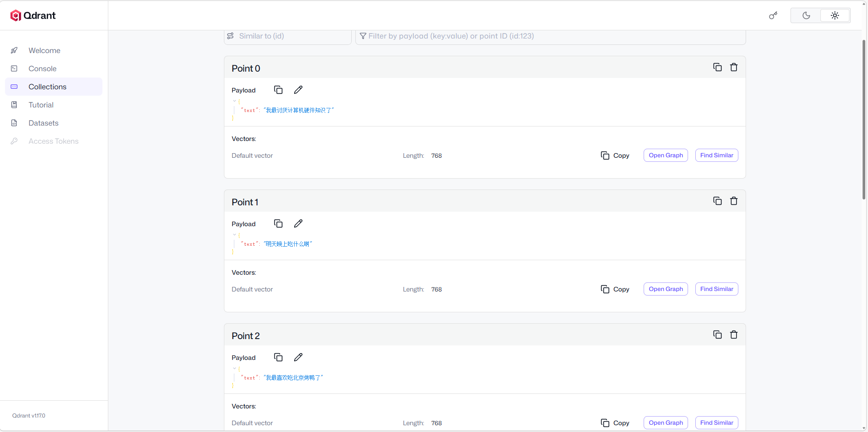Image resolution: width=868 pixels, height=432 pixels.
Task: Click the Qdrant v1.17.0 version text
Action: pyautogui.click(x=29, y=416)
